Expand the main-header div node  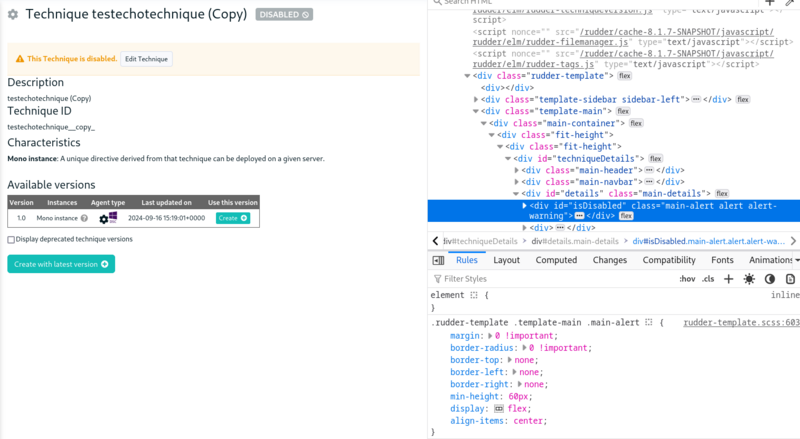pos(516,170)
